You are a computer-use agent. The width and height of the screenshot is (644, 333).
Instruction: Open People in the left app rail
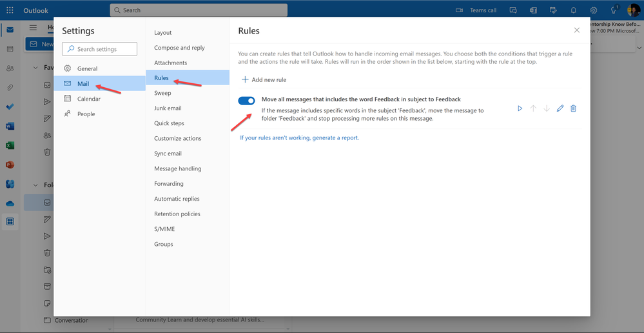tap(10, 68)
